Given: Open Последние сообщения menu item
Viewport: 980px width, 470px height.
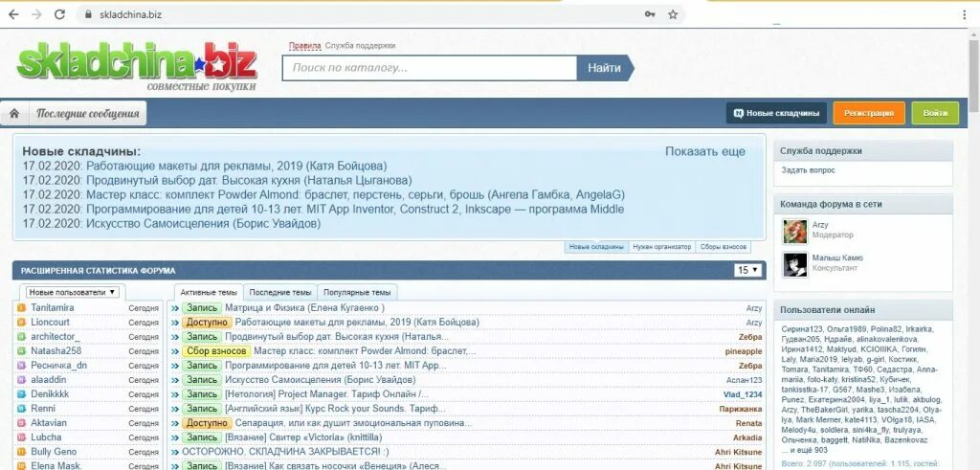Looking at the screenshot, I should (x=87, y=114).
